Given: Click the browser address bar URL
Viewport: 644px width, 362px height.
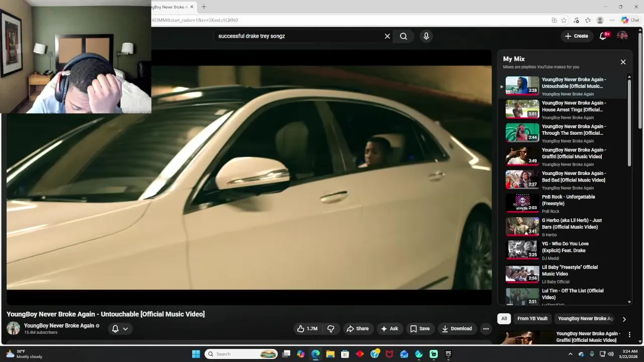Looking at the screenshot, I should pos(196,20).
